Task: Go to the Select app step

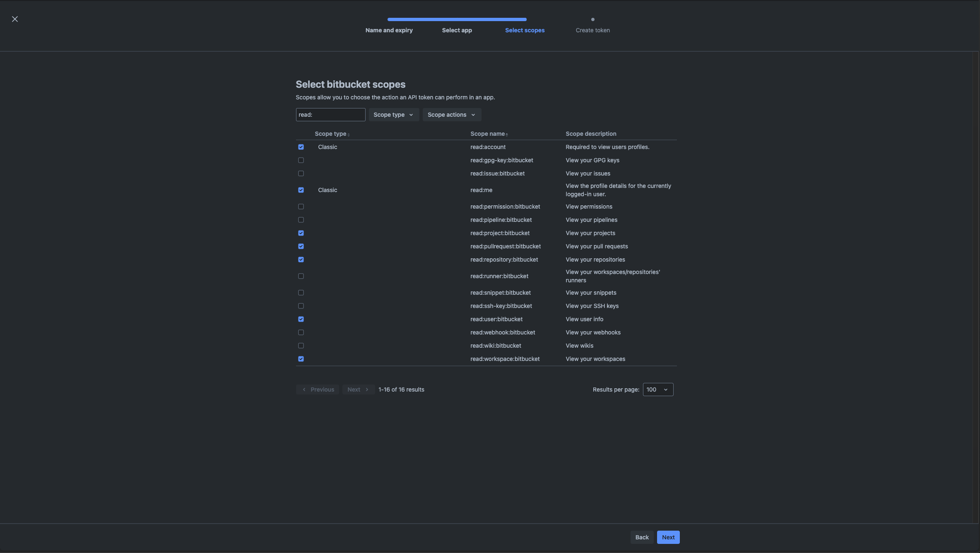Action: tap(457, 30)
